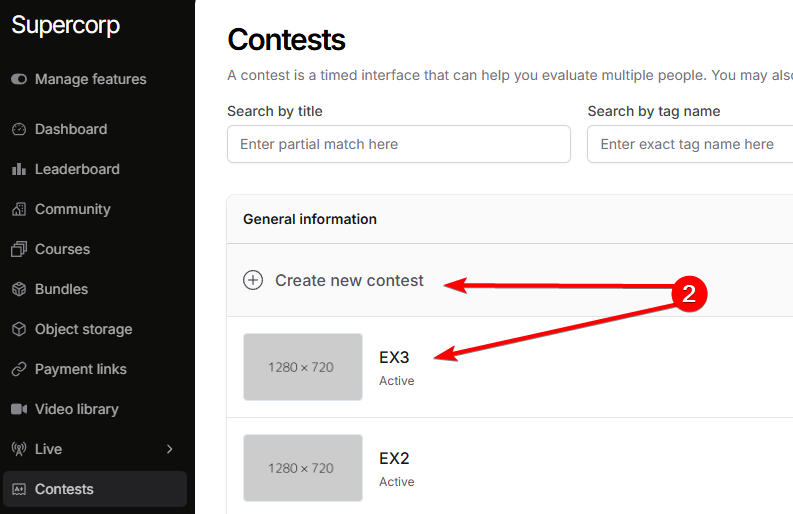
Task: Focus the Search by tag name field
Action: point(692,144)
